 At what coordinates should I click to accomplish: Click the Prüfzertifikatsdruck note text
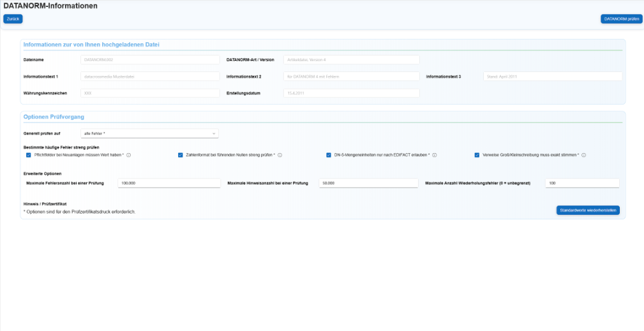(x=79, y=212)
